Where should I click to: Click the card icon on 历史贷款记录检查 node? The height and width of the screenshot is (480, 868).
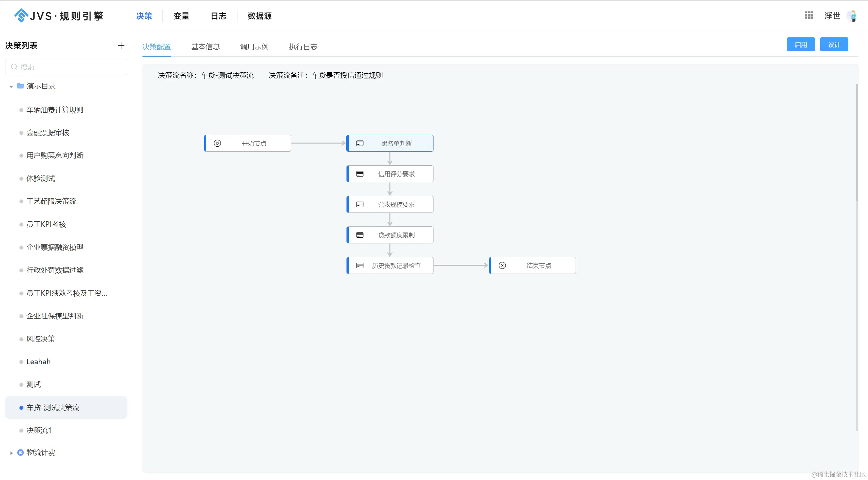coord(360,265)
